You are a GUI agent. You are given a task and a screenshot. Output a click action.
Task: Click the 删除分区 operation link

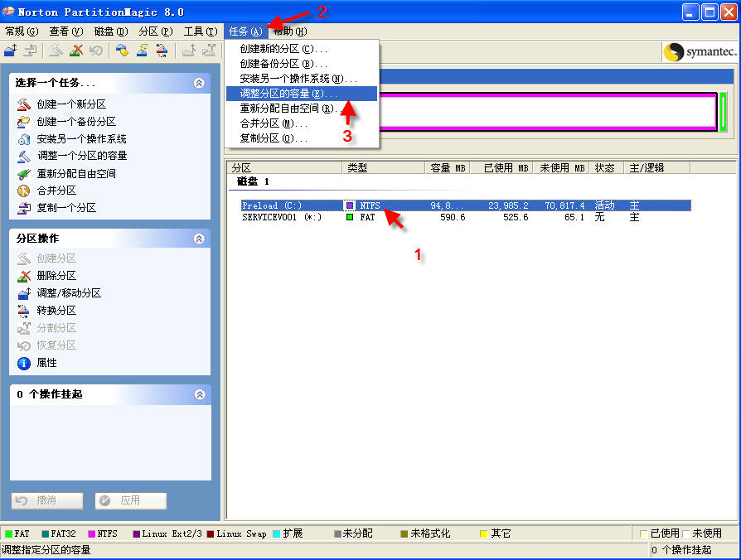pos(56,276)
